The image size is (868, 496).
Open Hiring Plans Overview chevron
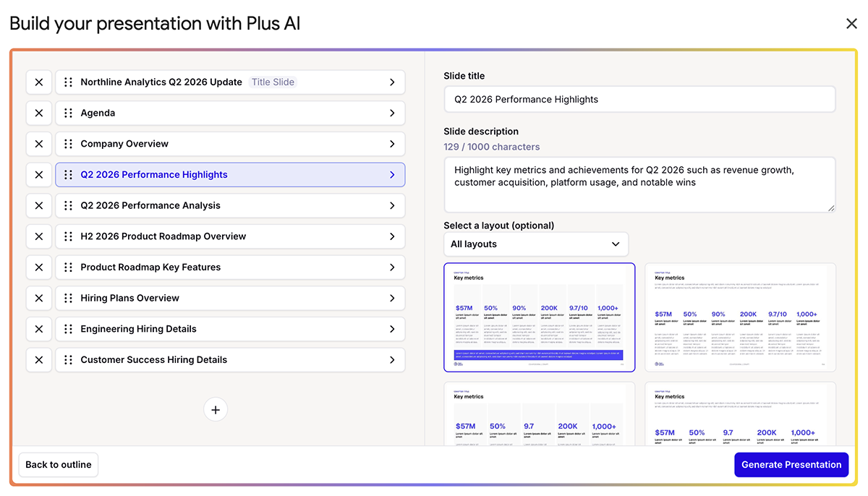[392, 299]
